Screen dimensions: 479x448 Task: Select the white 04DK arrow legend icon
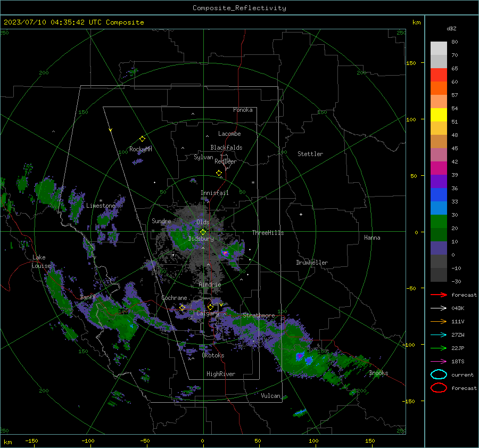(x=439, y=308)
